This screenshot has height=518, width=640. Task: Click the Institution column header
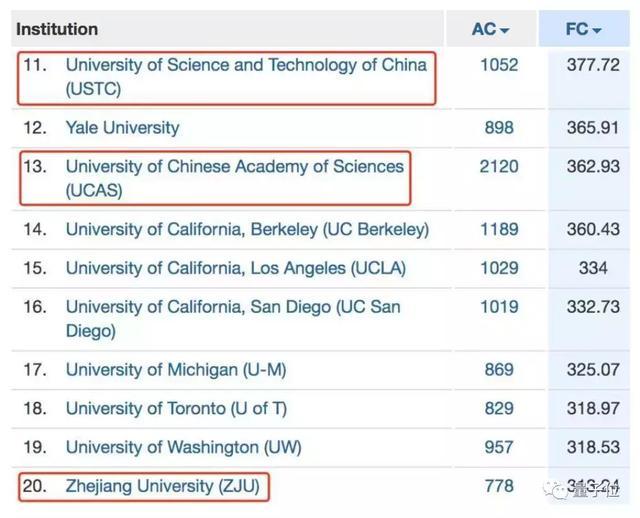57,29
